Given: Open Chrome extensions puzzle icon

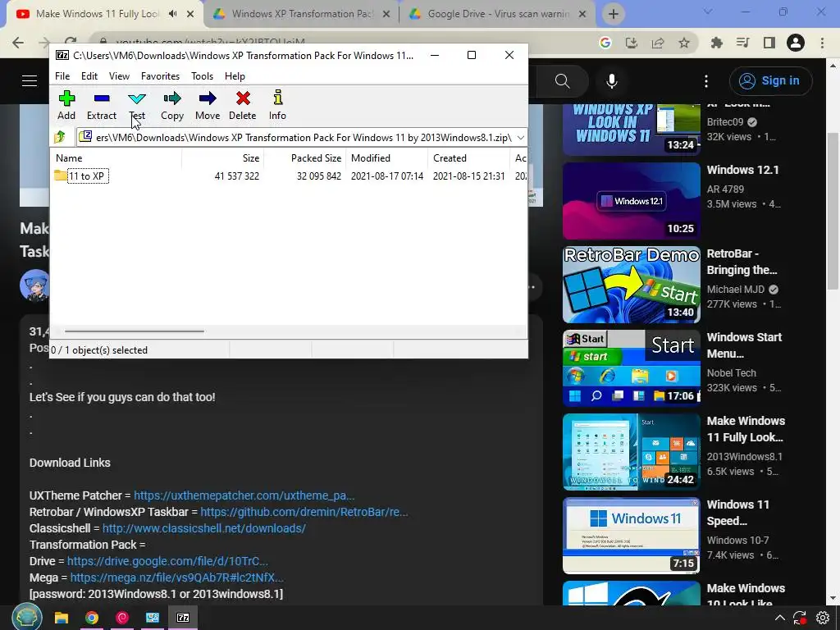Looking at the screenshot, I should [x=716, y=43].
